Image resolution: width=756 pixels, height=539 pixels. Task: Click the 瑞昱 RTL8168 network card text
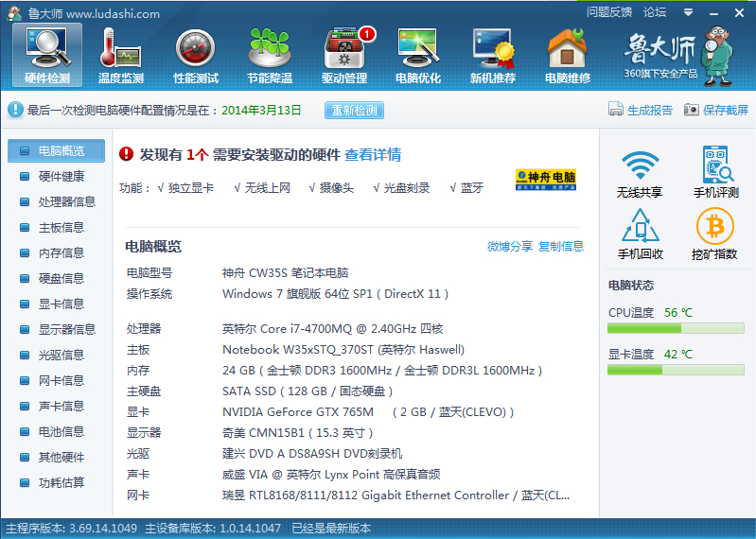[396, 496]
